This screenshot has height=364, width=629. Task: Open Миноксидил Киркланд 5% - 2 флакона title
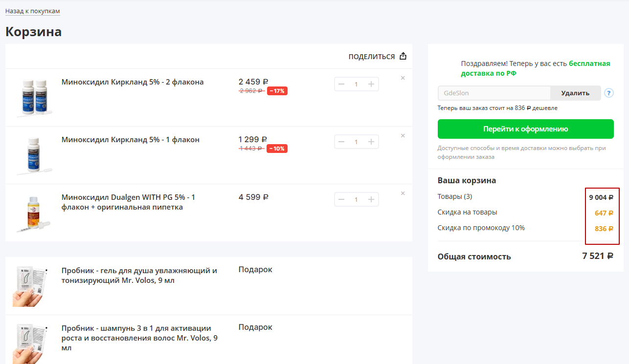(133, 82)
